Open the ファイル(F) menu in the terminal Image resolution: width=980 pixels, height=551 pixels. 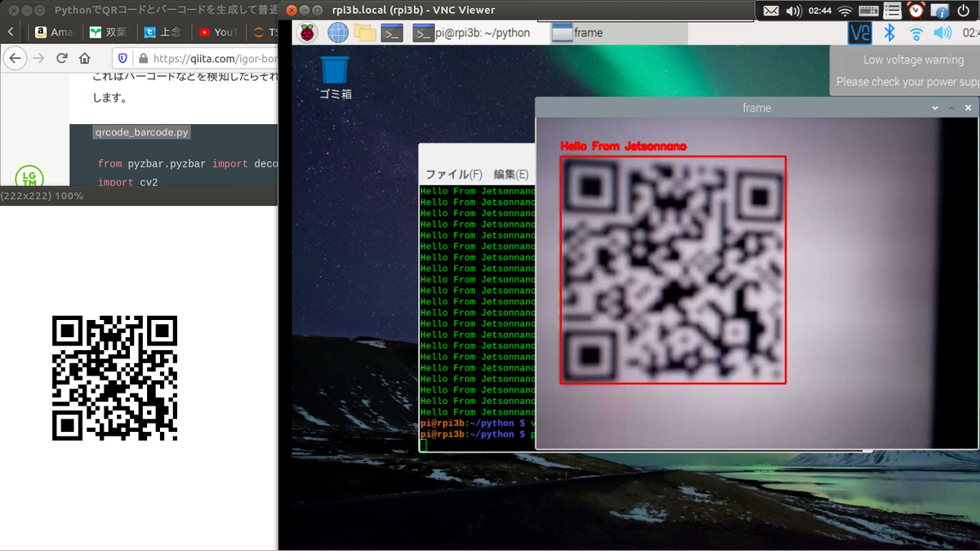pos(454,174)
